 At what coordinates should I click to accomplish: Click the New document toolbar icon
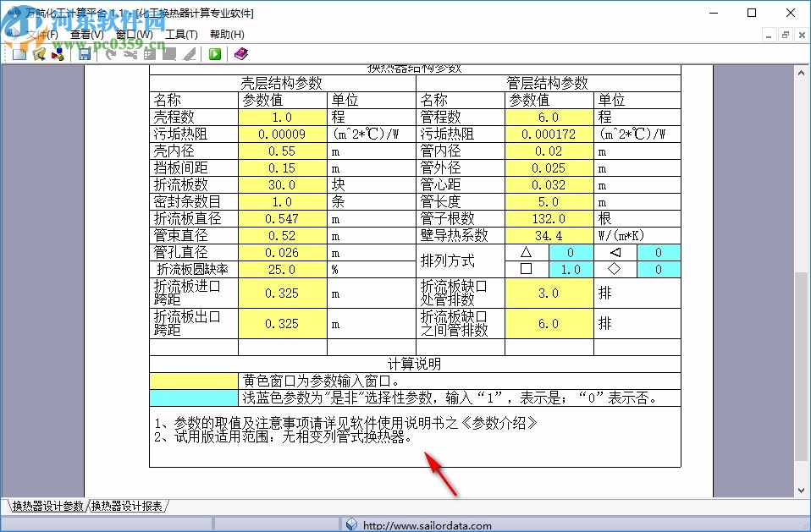click(19, 54)
